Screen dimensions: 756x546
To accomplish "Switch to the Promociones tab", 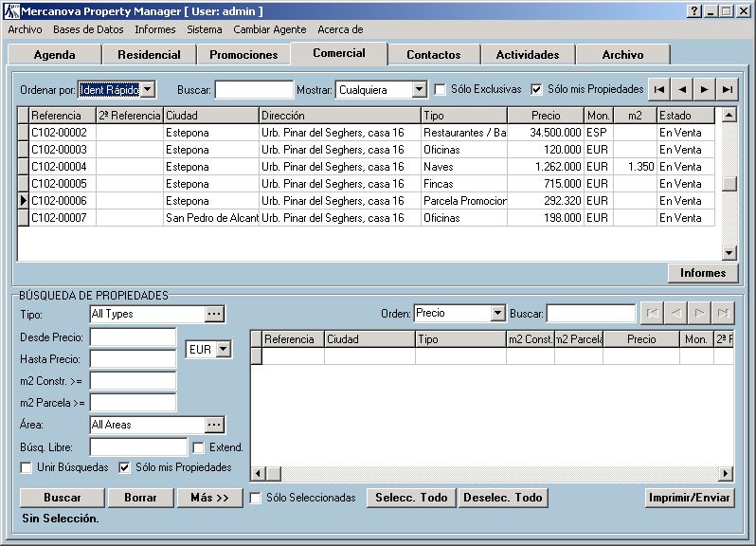I will (243, 54).
